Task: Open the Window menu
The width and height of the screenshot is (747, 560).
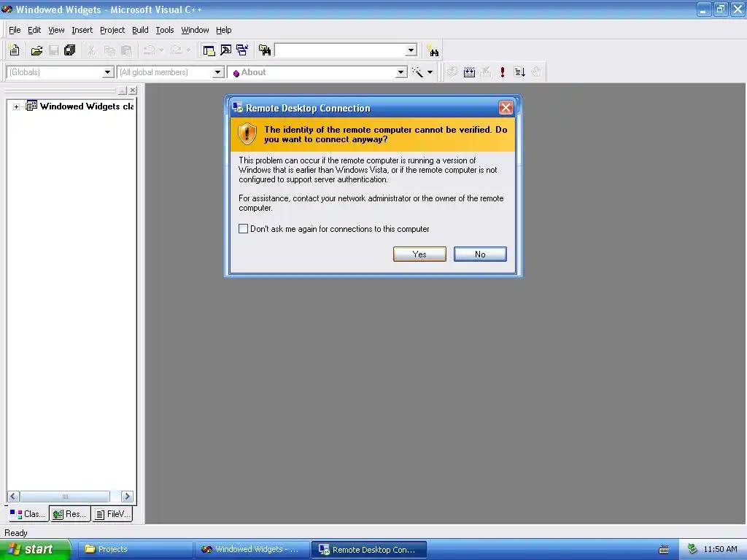Action: click(195, 30)
